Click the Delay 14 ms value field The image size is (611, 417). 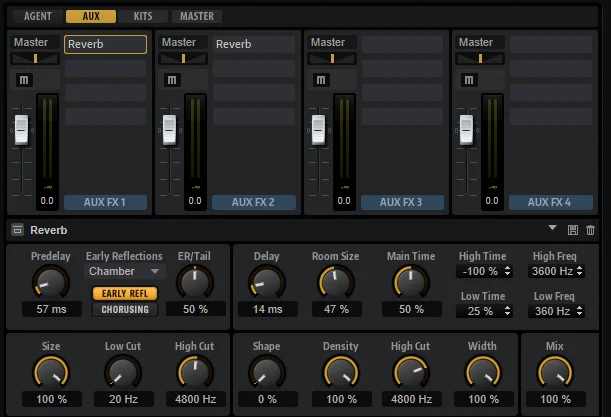click(x=268, y=309)
